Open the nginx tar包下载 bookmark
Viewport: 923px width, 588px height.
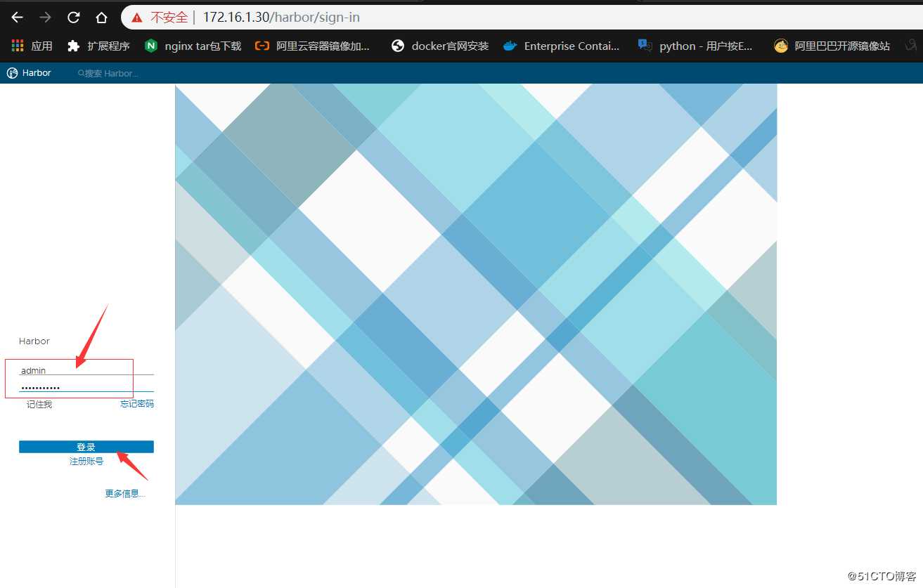pyautogui.click(x=193, y=46)
